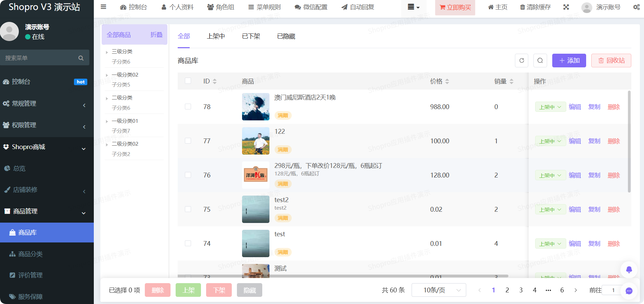
Task: Expand the 店铺装修 sidebar menu
Action: click(47, 190)
